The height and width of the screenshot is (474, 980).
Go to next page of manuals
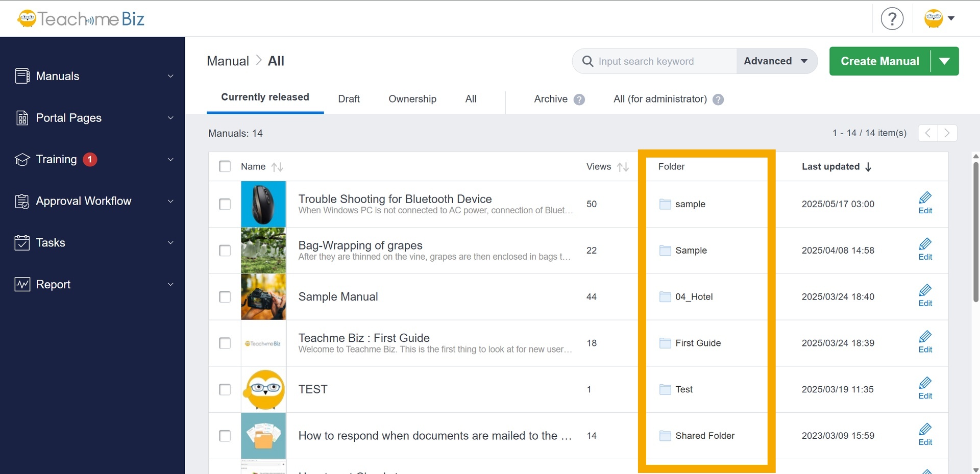pos(947,133)
